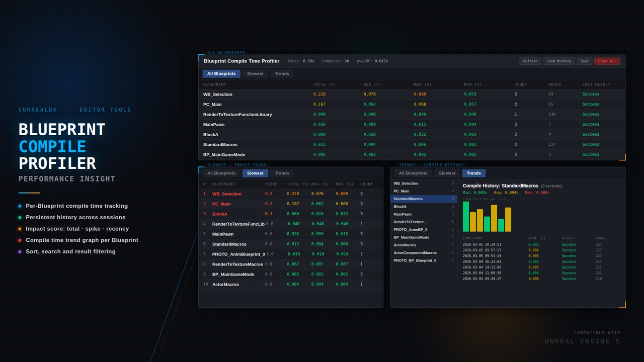The width and height of the screenshot is (644, 362).
Task: Choose PROTO_BP_Blueprint_0 in Trends blueprint list
Action: click(424, 260)
